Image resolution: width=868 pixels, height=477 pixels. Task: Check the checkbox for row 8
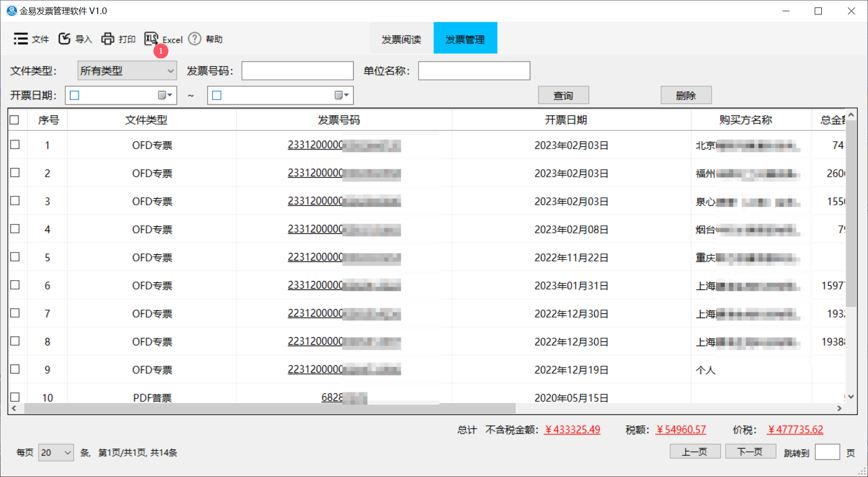coord(15,341)
